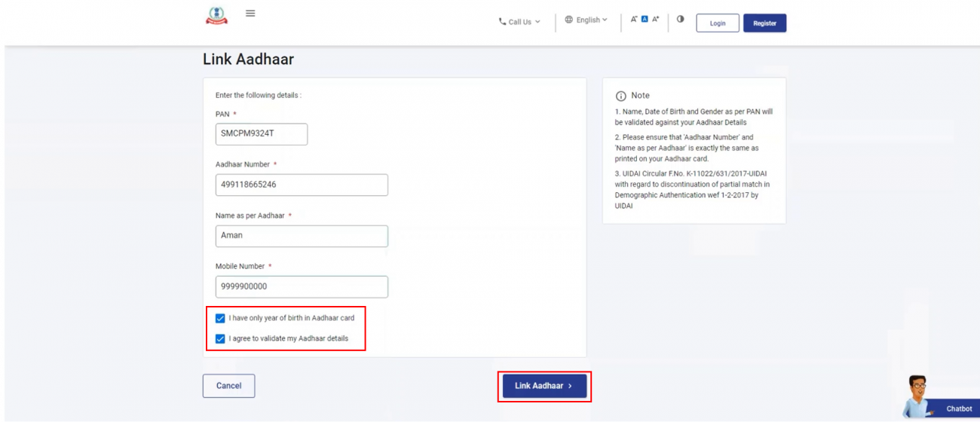Click the Income Tax department emblem logo

tap(216, 16)
